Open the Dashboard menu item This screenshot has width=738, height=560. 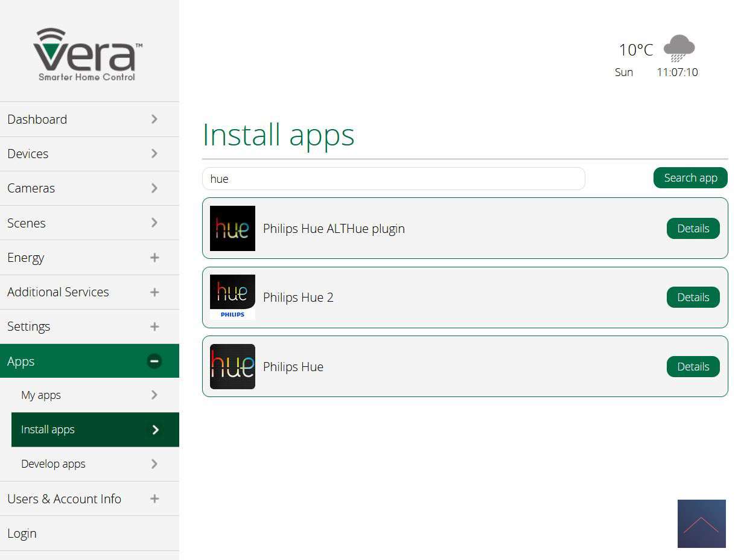pyautogui.click(x=37, y=119)
